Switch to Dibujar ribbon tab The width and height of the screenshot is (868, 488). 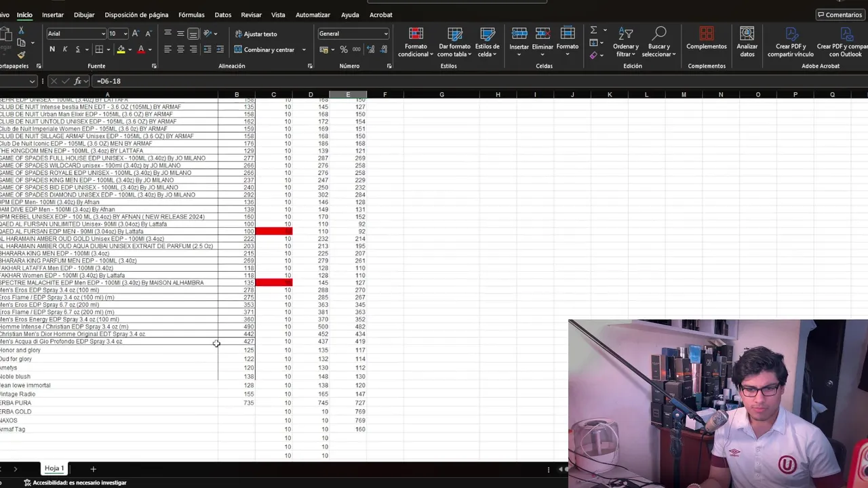pyautogui.click(x=84, y=15)
